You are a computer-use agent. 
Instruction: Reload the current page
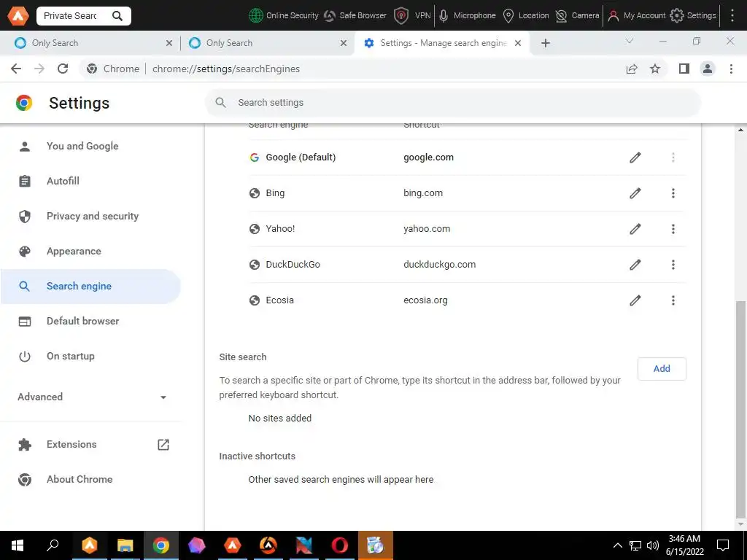(63, 69)
